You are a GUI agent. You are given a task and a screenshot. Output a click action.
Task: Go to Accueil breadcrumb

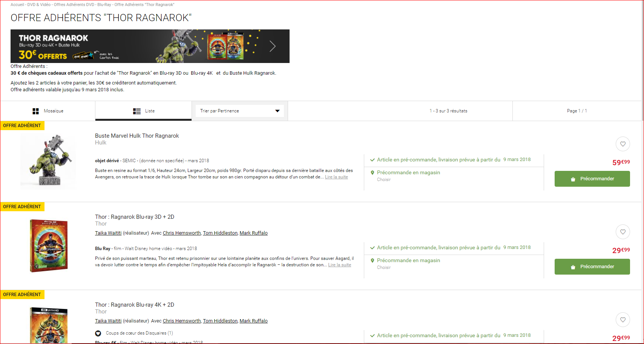[17, 5]
